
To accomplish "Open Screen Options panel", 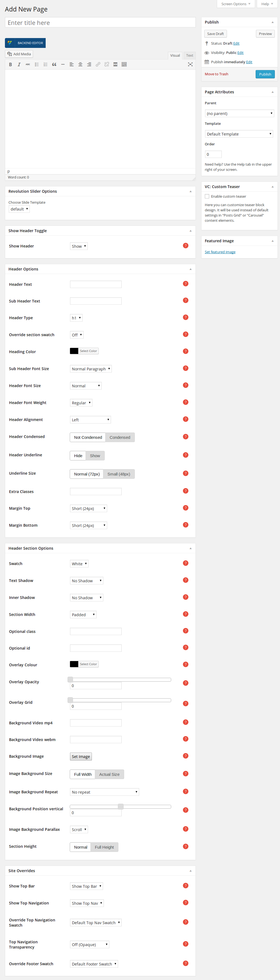I will coord(235,4).
